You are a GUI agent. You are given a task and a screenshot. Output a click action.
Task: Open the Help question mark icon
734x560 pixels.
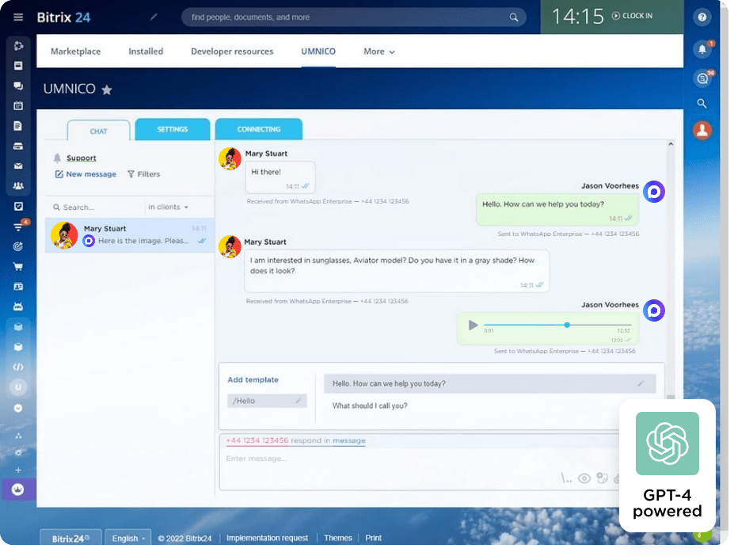coord(701,17)
